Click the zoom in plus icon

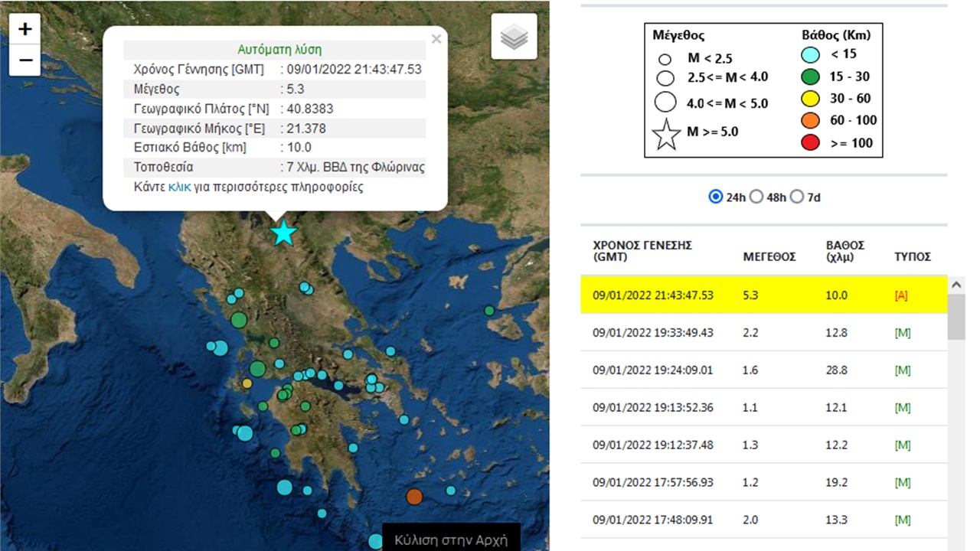pos(25,29)
